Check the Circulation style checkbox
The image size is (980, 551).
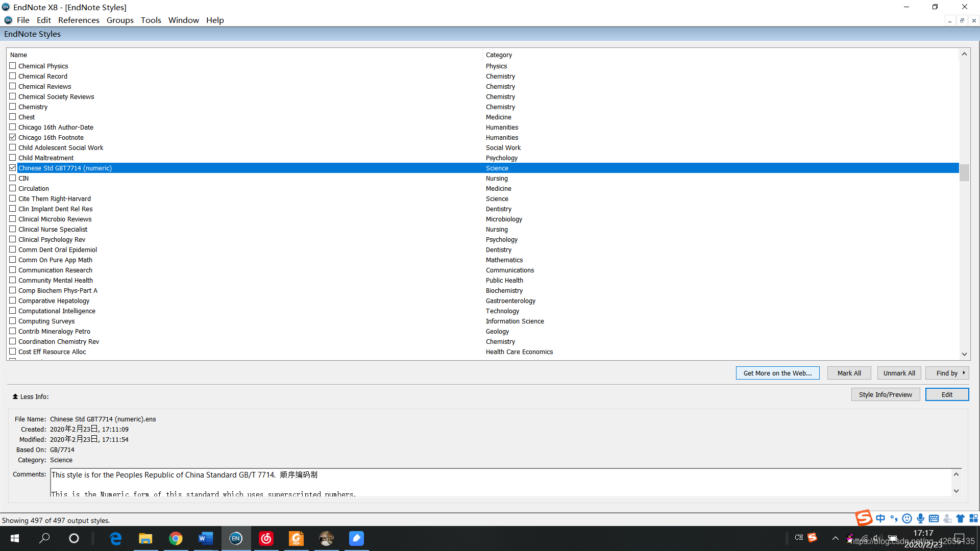pyautogui.click(x=13, y=188)
